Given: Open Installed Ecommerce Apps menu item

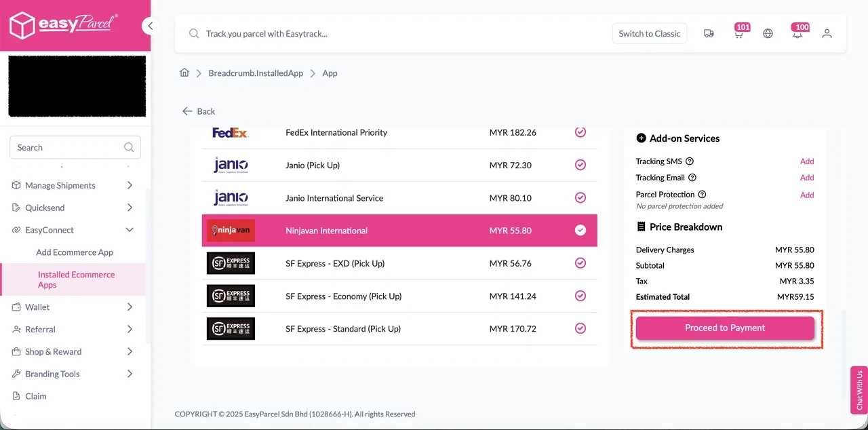Looking at the screenshot, I should 76,279.
